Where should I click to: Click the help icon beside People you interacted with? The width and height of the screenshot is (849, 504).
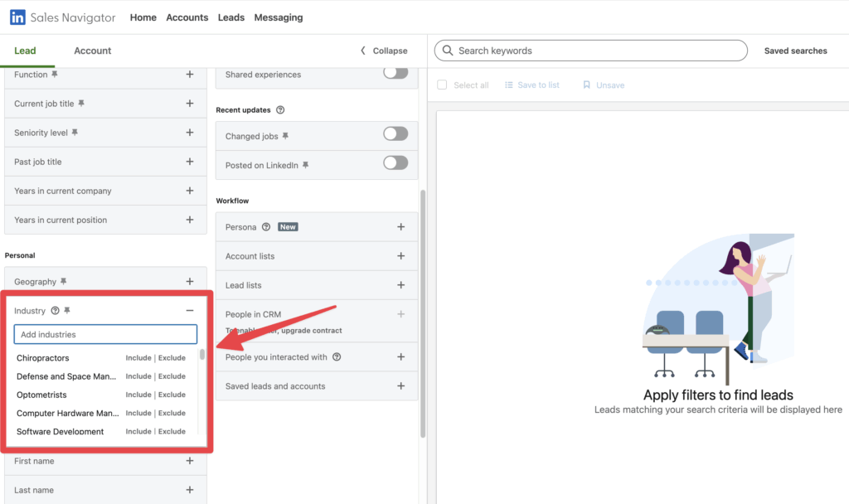pos(336,356)
